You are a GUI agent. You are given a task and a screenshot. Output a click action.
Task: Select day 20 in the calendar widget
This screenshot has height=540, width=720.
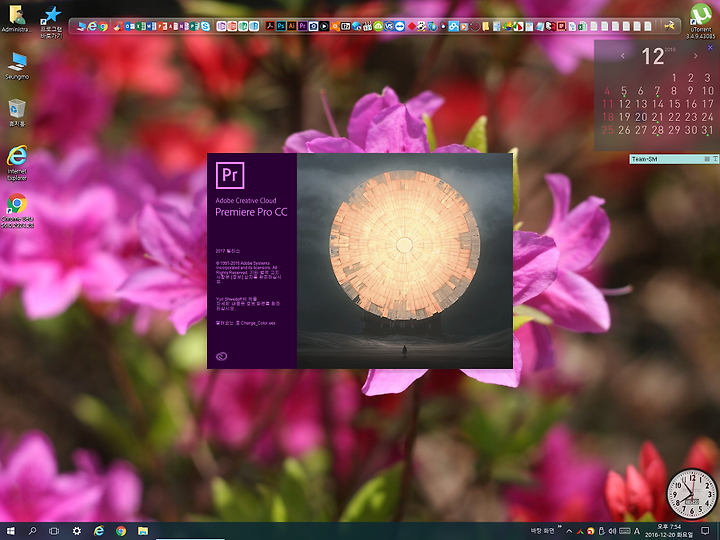(x=641, y=117)
